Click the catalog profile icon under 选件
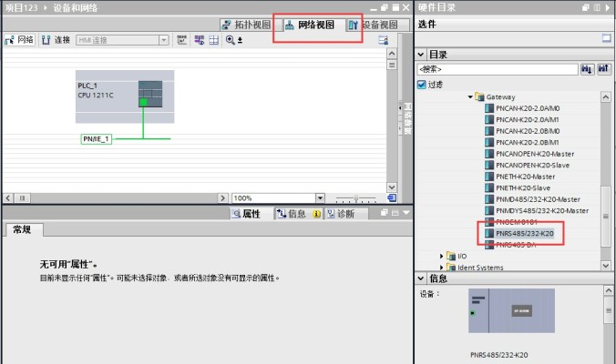Viewport: 616px width, 364px height. (604, 39)
